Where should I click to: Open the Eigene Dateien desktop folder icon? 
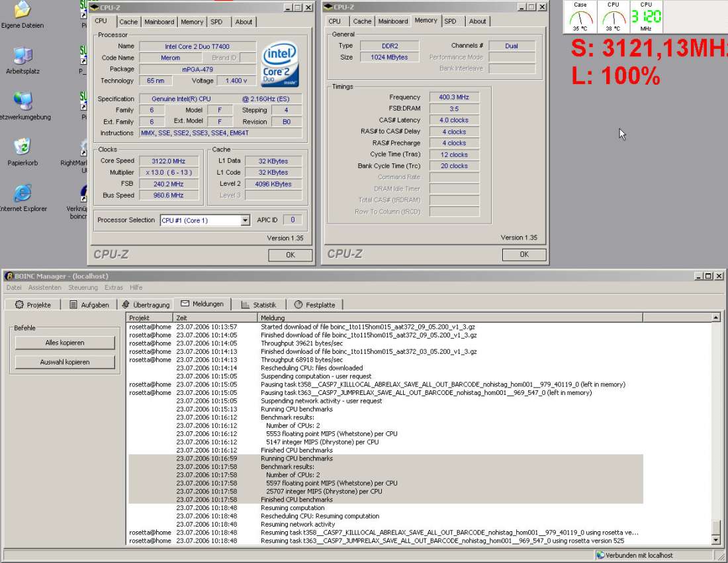point(23,9)
